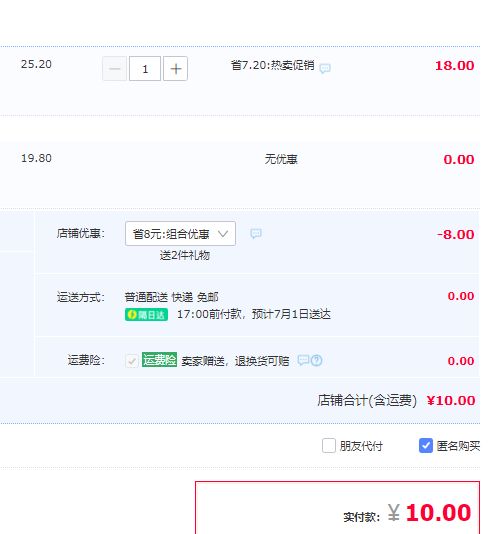This screenshot has width=502, height=534.
Task: Click 省7.20:热卖促销 promotion text
Action: tap(272, 65)
